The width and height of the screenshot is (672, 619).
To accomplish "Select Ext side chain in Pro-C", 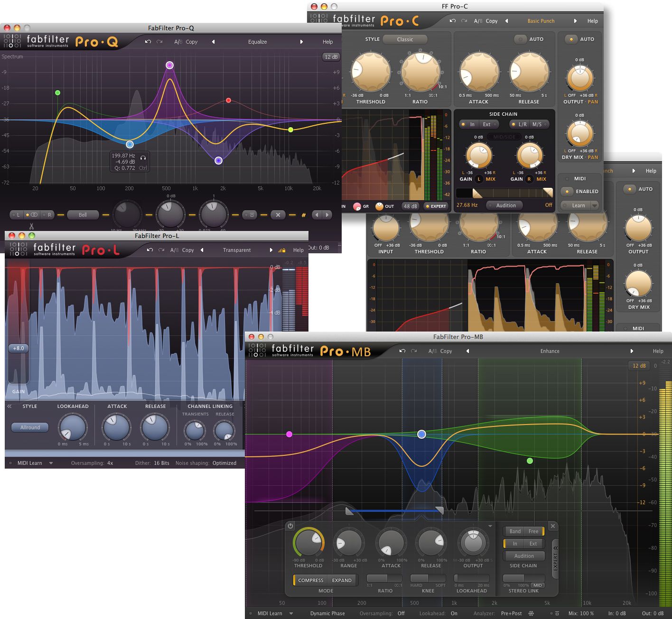I will click(488, 124).
